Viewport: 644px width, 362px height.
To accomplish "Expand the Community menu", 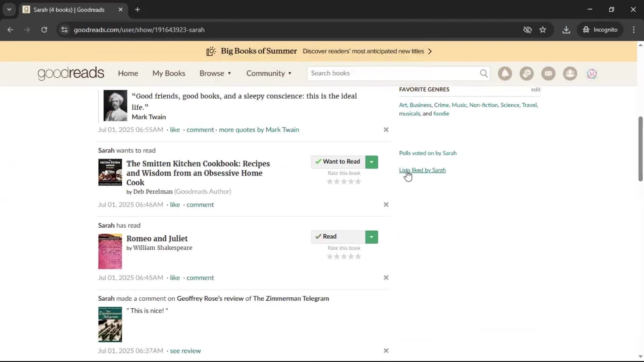I will coord(269,73).
